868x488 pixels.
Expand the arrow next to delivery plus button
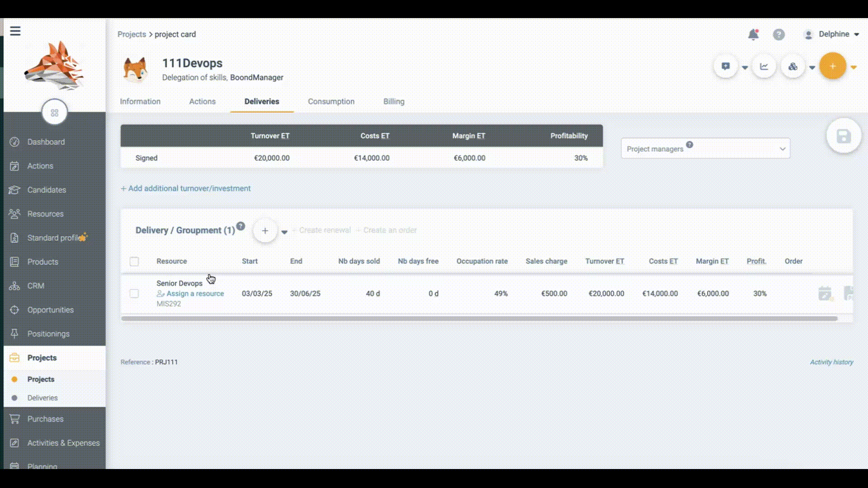click(284, 232)
